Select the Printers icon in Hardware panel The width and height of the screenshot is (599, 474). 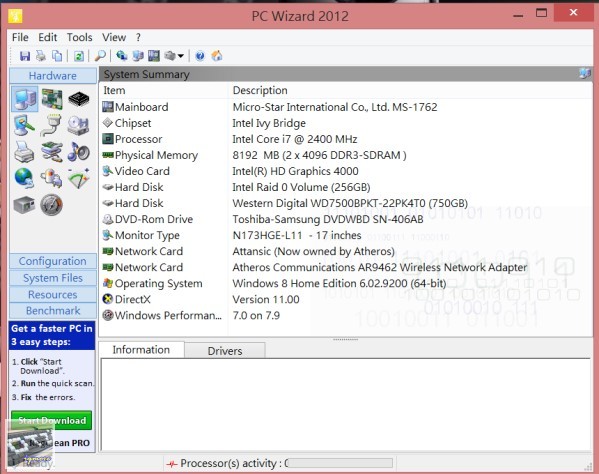[x=24, y=152]
